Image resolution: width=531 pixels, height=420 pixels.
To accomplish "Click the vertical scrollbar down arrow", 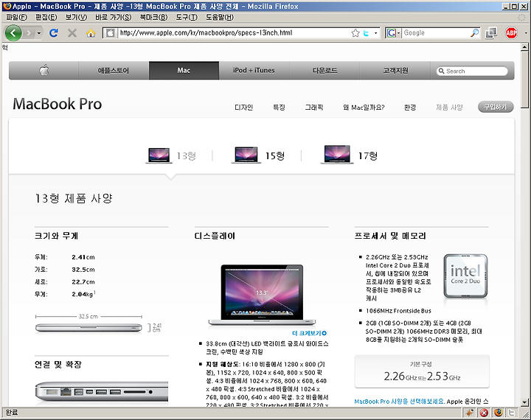I will (525, 402).
